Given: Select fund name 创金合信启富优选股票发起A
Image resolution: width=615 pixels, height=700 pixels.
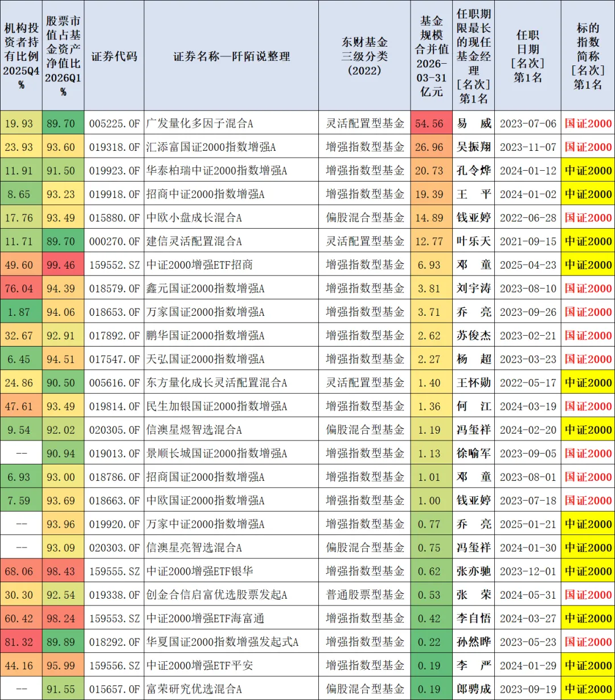Looking at the screenshot, I should (x=217, y=595).
